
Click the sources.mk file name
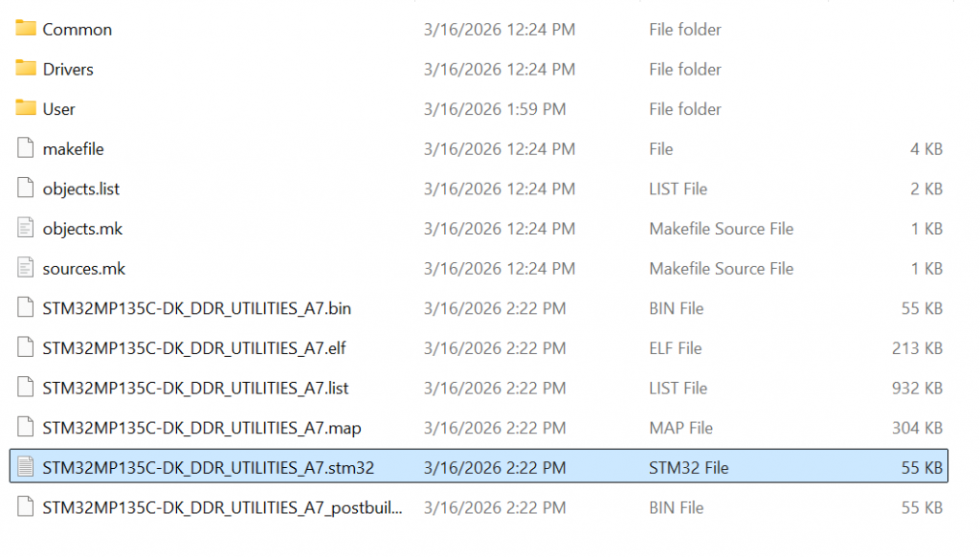point(84,269)
